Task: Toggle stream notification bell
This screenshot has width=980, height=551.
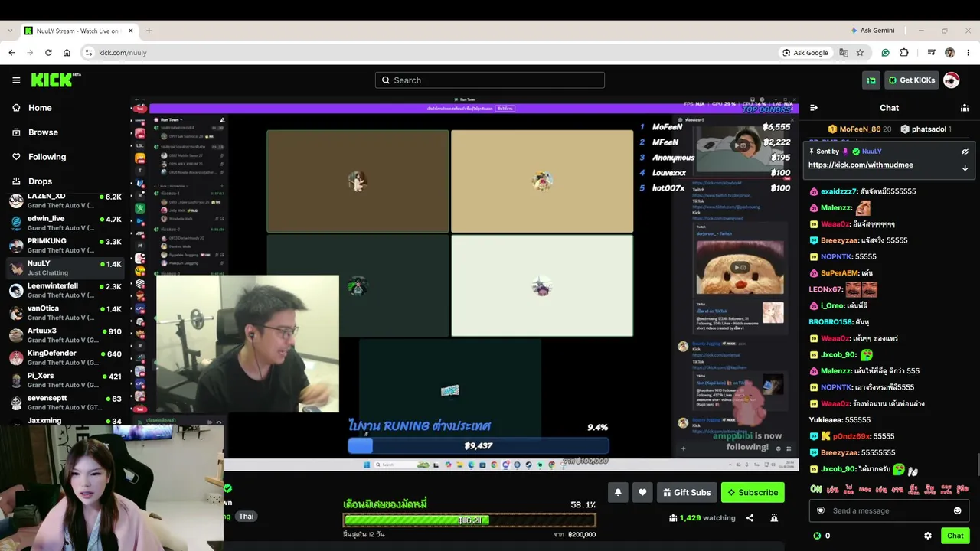Action: click(618, 492)
